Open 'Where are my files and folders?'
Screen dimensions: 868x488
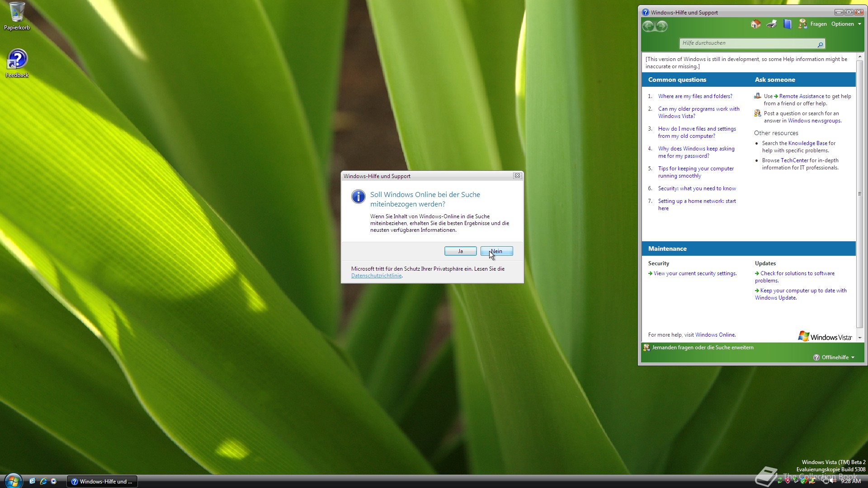[x=695, y=96]
